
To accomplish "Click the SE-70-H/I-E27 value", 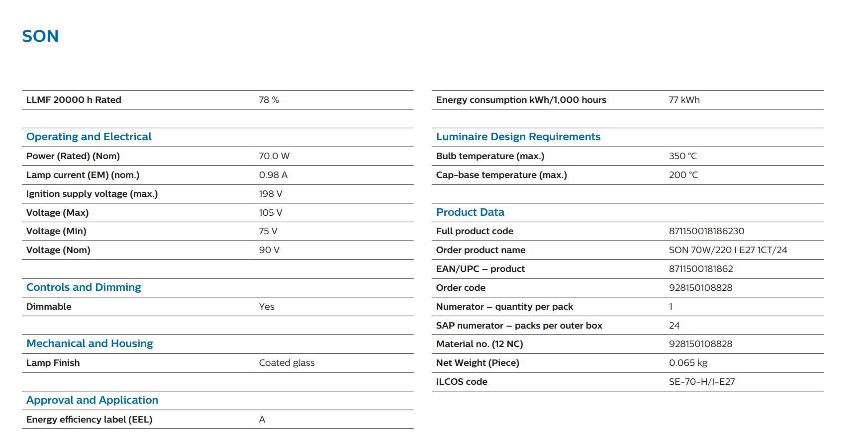I will tap(702, 382).
